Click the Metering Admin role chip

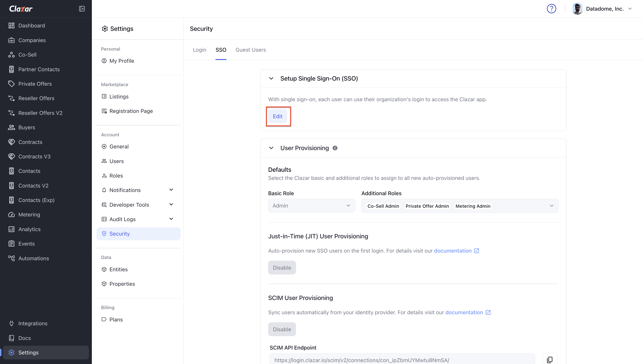(x=473, y=206)
